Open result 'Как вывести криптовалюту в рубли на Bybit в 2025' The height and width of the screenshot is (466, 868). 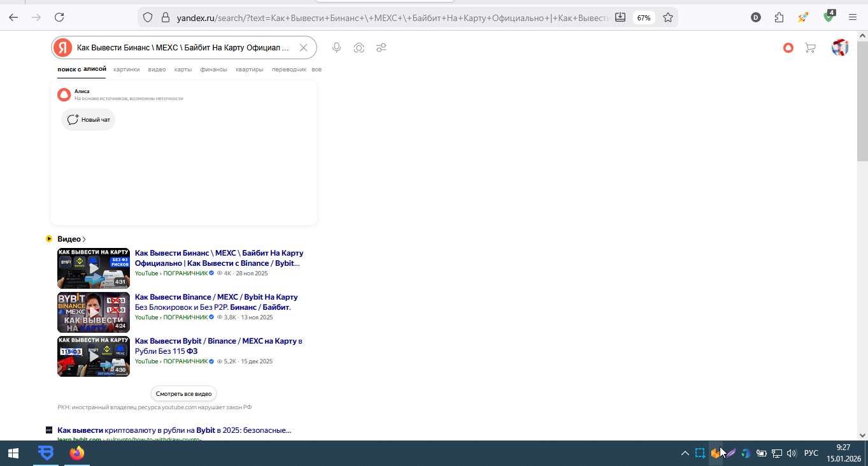174,430
